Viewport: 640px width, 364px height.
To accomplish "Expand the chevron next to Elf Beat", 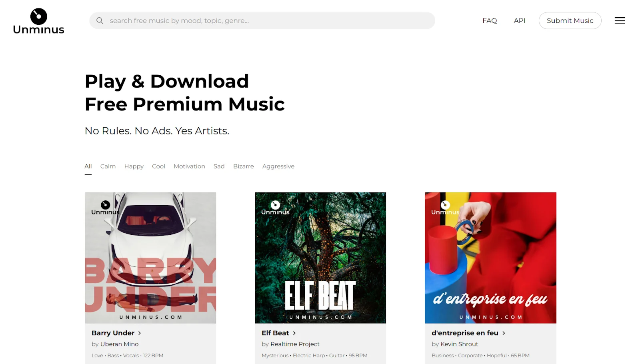I will (x=294, y=333).
